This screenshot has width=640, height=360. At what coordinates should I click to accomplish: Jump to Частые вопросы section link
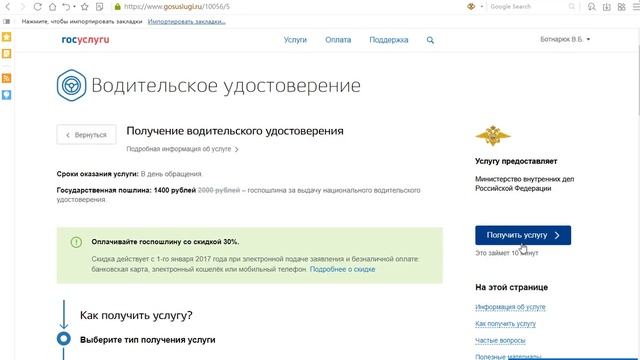point(500,340)
